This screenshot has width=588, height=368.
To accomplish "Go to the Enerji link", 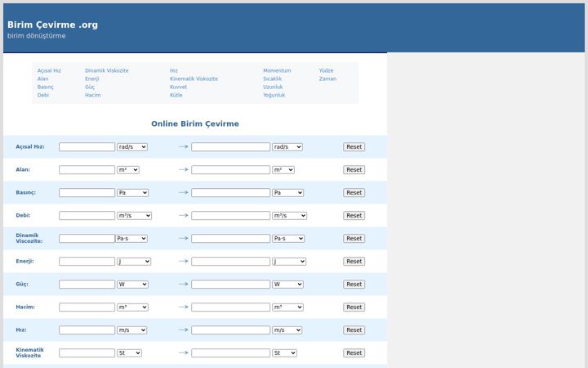I will pyautogui.click(x=91, y=79).
